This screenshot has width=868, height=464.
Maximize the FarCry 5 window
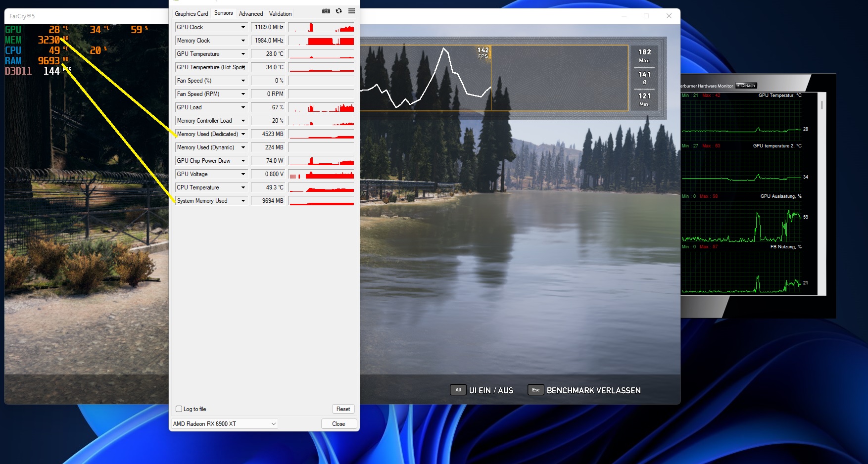(646, 16)
